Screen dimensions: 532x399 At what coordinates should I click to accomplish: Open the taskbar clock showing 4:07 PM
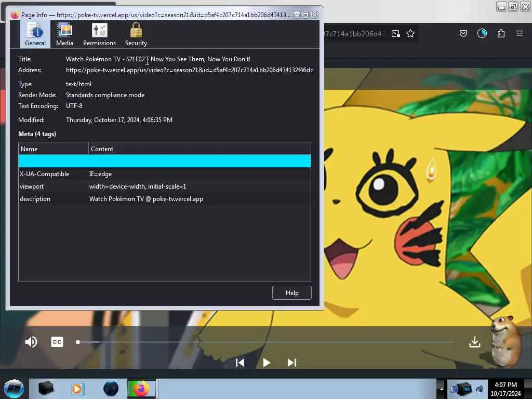point(506,389)
